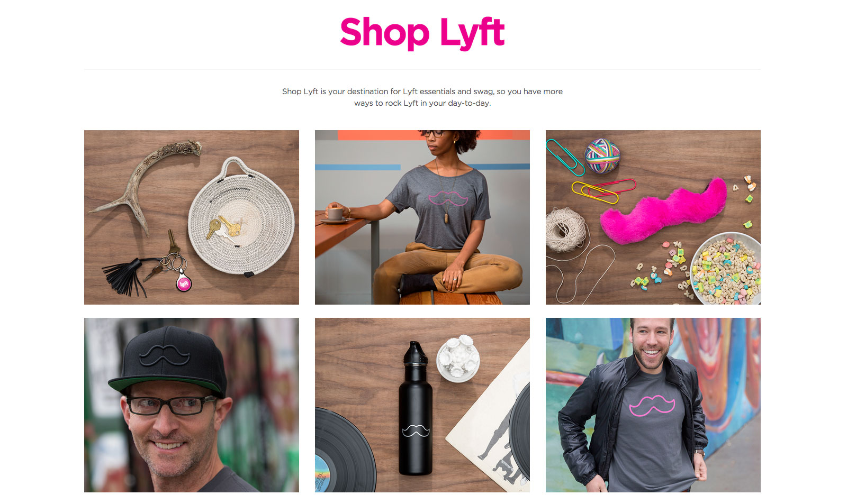
Task: Click the embroidered mustache on the black cap
Action: pyautogui.click(x=164, y=354)
